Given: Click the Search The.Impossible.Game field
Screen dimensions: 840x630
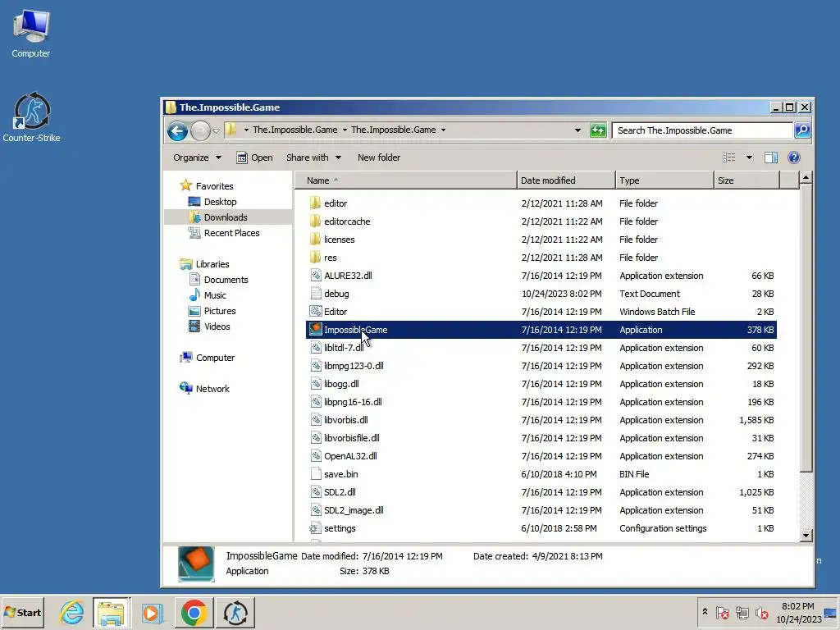Looking at the screenshot, I should click(x=702, y=130).
